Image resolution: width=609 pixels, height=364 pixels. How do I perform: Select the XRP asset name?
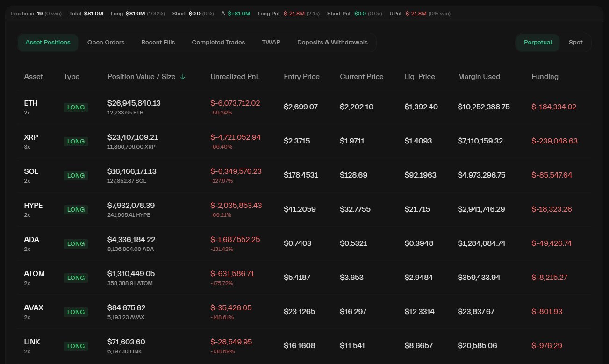(x=31, y=137)
